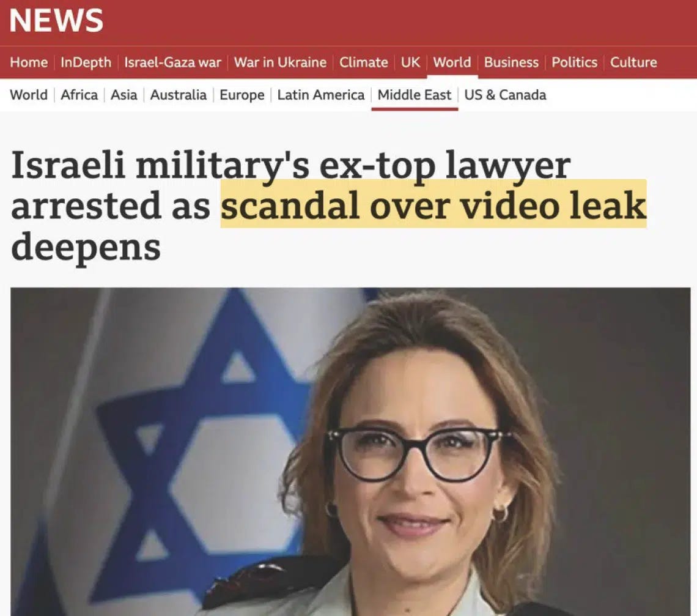Open the Australia regional tab

click(179, 95)
